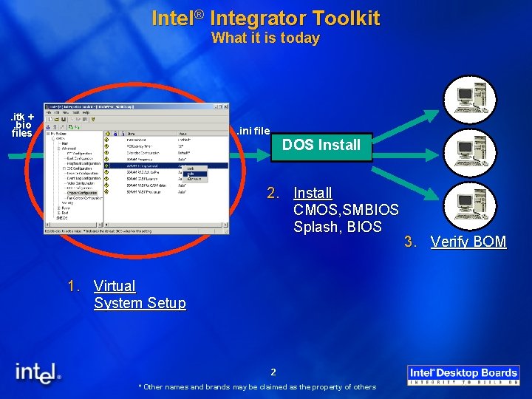Open the Verify BOM link
Screen dimensions: 532x399
pyautogui.click(x=468, y=242)
